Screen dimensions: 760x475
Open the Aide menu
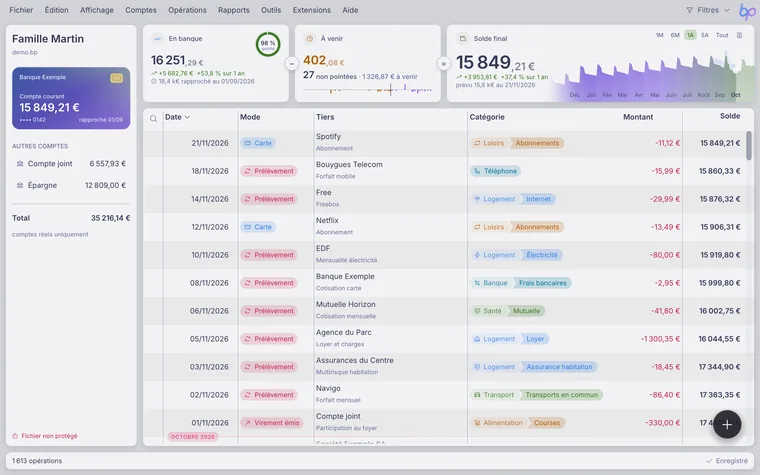click(350, 10)
